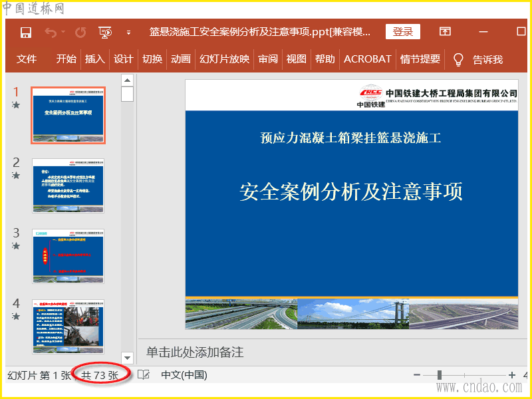Image resolution: width=532 pixels, height=399 pixels.
Task: Click the Undo arrow icon
Action: [51, 33]
